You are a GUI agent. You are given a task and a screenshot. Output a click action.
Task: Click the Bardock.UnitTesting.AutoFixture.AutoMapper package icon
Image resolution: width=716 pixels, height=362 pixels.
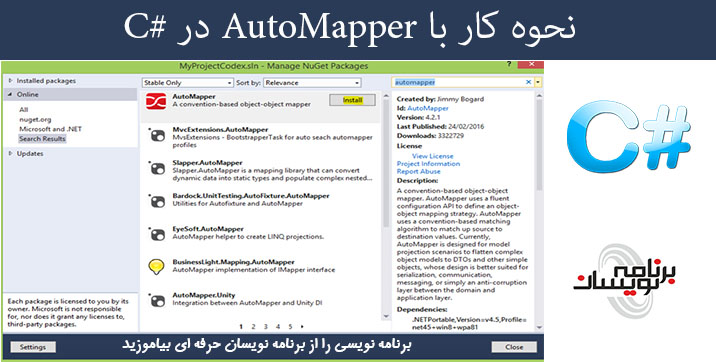pyautogui.click(x=157, y=201)
